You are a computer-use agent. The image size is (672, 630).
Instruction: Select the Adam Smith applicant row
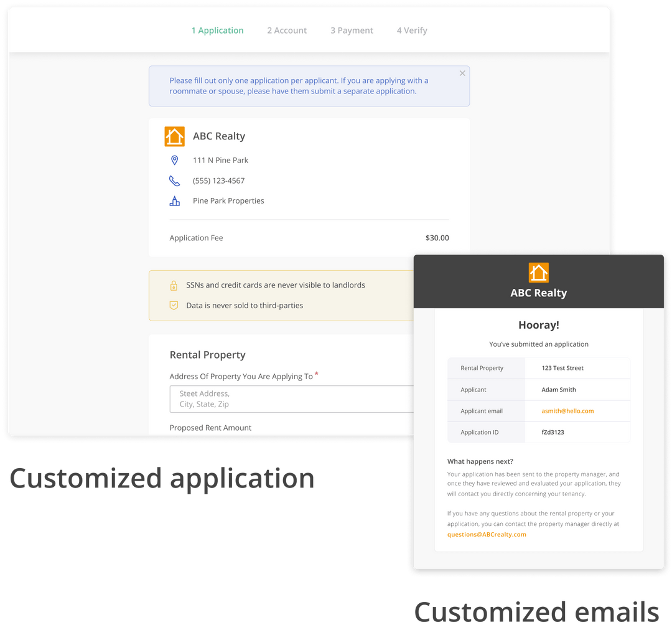click(558, 390)
